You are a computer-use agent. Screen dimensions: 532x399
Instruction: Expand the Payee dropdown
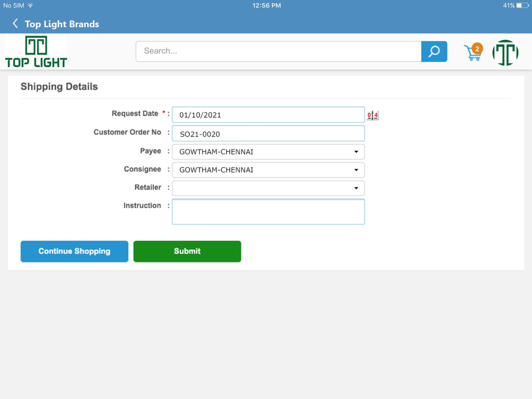(268, 152)
